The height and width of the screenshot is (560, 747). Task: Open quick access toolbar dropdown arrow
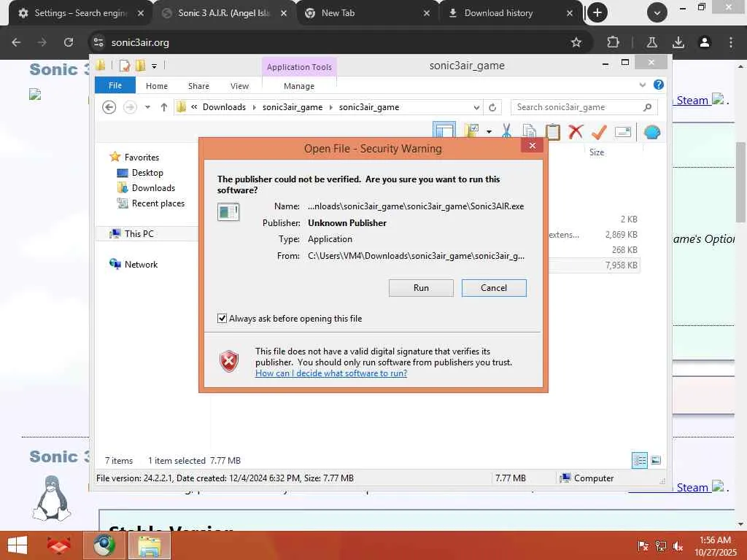154,66
